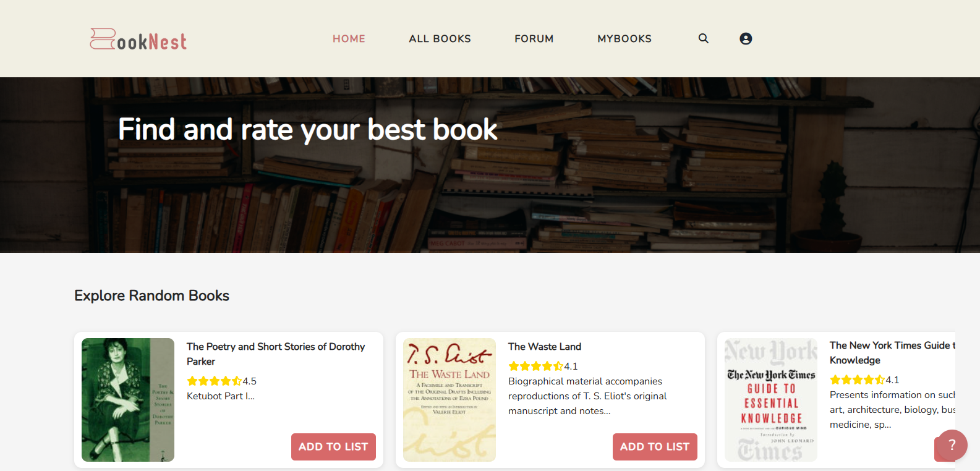Click The Waste Land title link

(x=545, y=347)
